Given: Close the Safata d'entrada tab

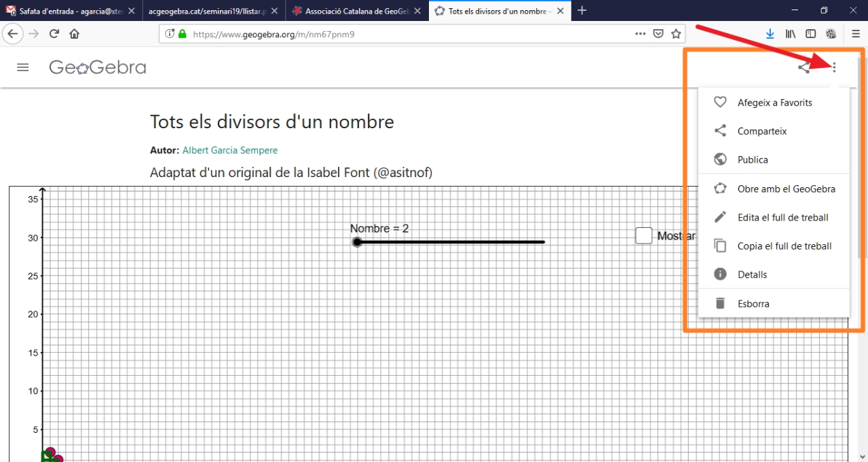Looking at the screenshot, I should pos(132,11).
